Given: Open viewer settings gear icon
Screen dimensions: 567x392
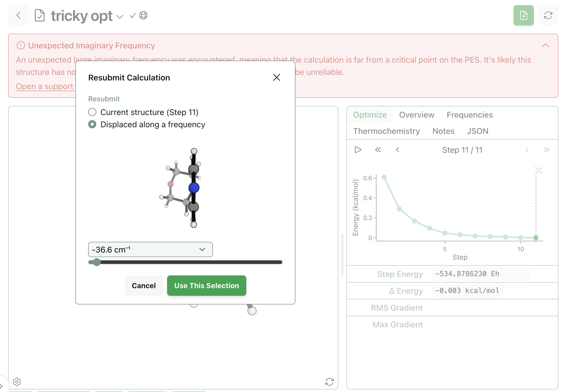Looking at the screenshot, I should click(17, 382).
